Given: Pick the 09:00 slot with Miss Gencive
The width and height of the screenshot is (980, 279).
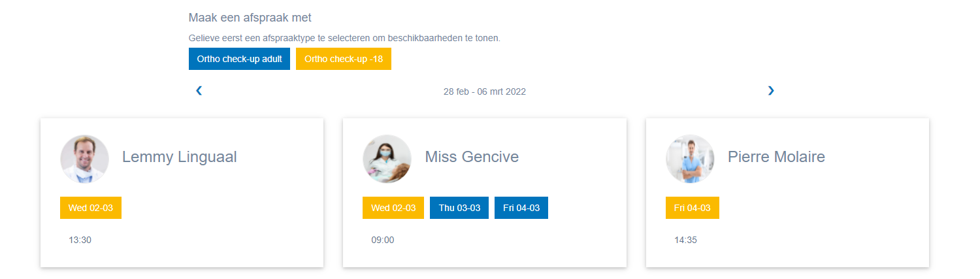Looking at the screenshot, I should (383, 240).
